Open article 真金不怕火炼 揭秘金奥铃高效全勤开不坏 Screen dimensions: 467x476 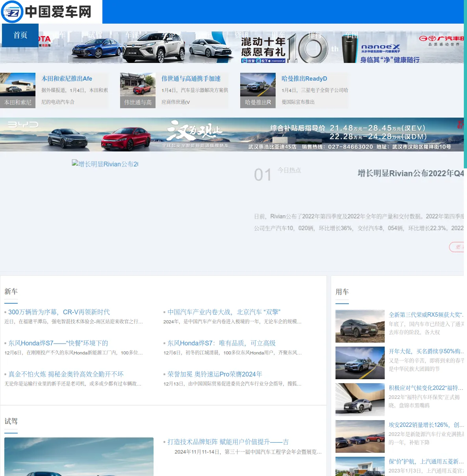pos(66,374)
